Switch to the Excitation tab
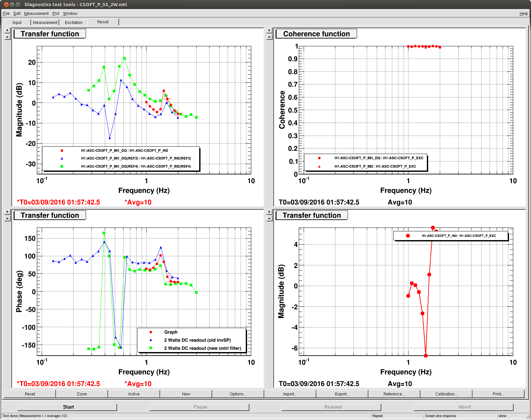Viewport: 531px width, 420px height. 74,22
